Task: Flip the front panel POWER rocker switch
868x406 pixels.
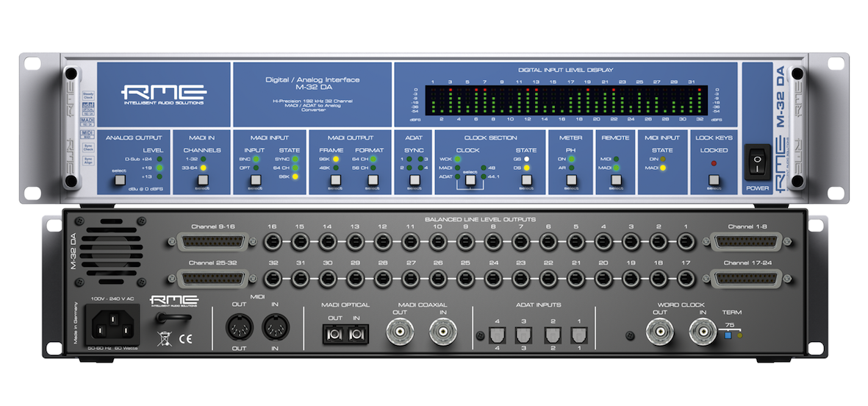Action: 758,163
